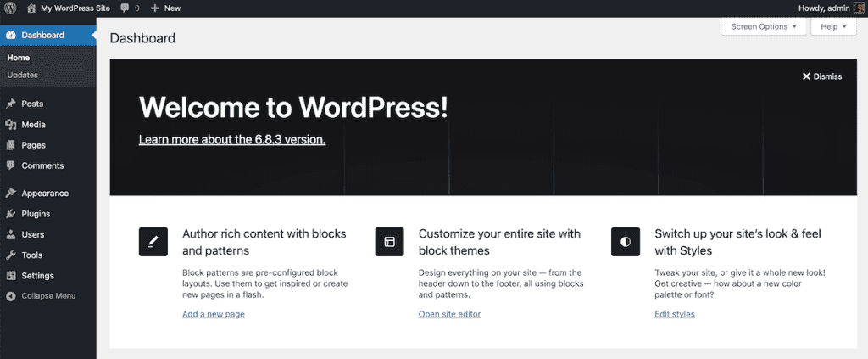Click Switch up your site's look heading
The height and width of the screenshot is (359, 868).
[x=737, y=242]
